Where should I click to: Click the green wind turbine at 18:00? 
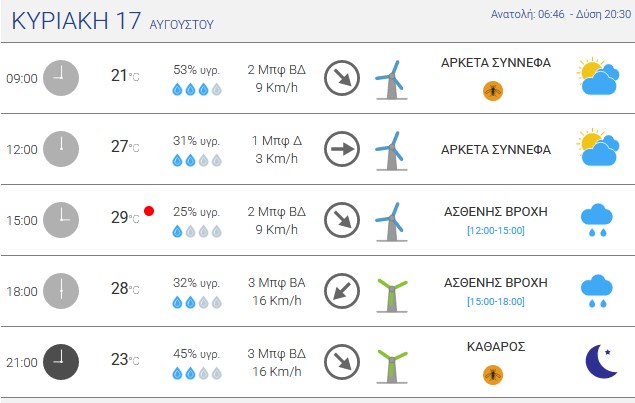click(x=392, y=295)
